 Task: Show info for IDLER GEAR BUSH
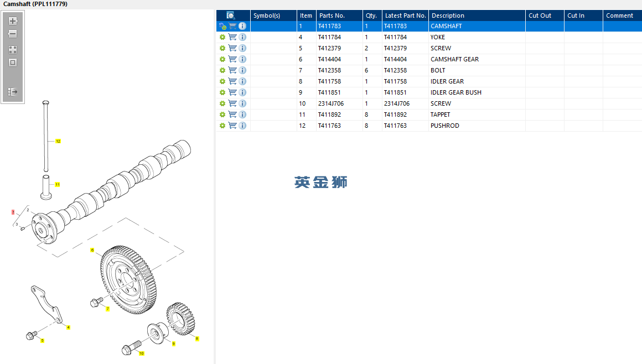tap(242, 92)
